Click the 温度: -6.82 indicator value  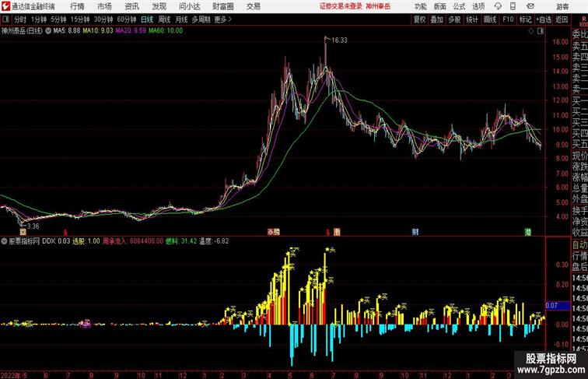pyautogui.click(x=214, y=241)
